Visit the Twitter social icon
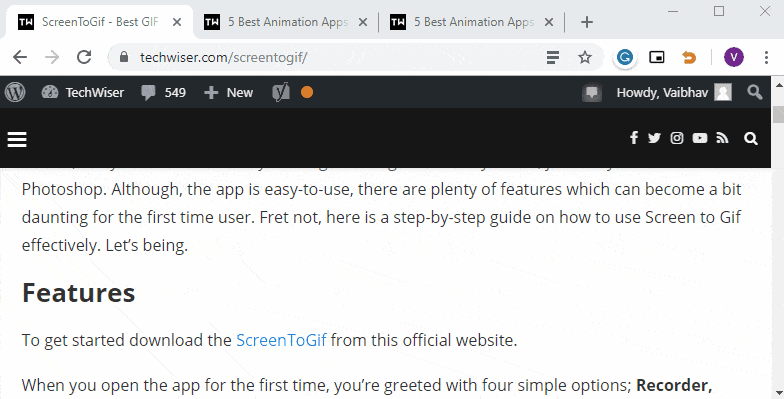 (x=654, y=138)
